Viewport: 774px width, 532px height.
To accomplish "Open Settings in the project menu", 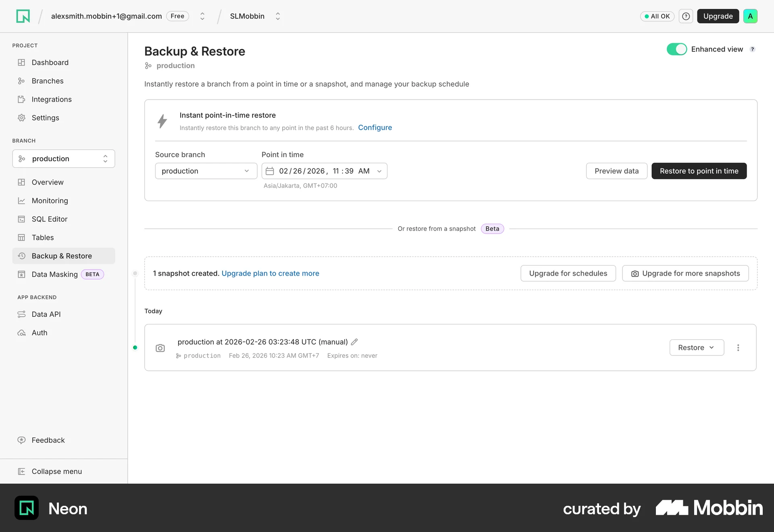I will 64,118.
